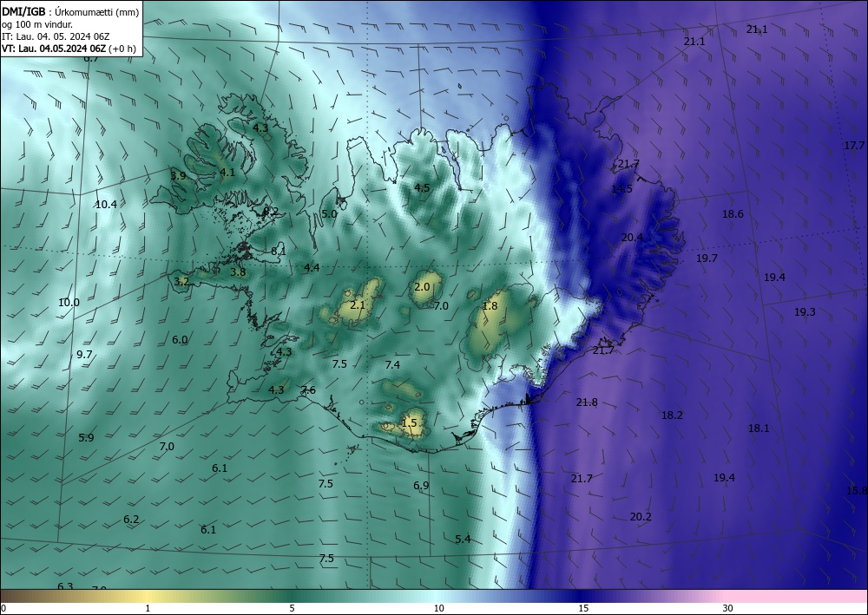
Task: Click the '1' tick on the color scale
Action: (148, 608)
